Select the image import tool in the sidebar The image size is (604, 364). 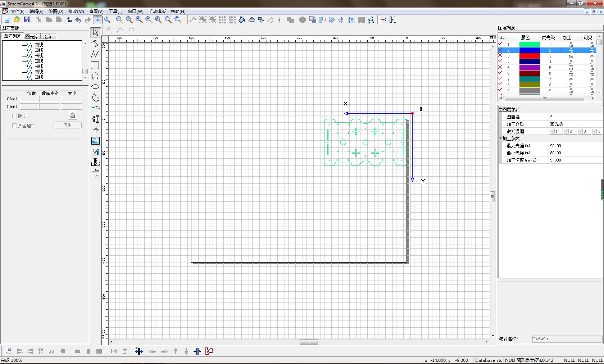95,141
